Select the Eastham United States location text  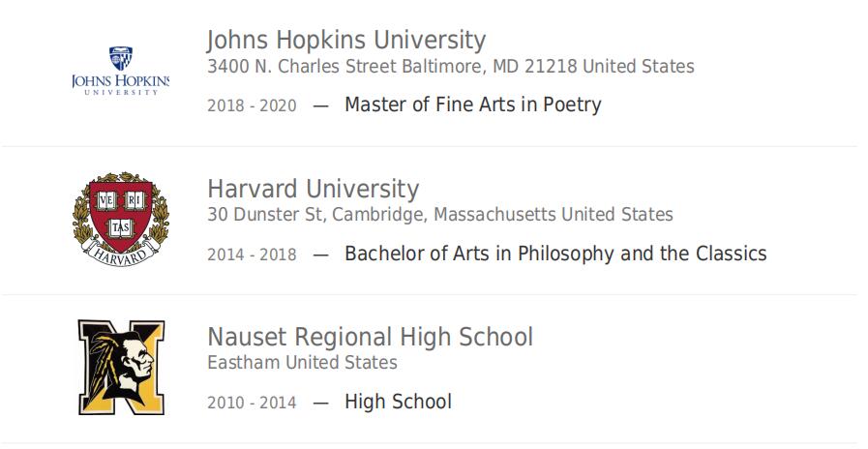click(302, 363)
